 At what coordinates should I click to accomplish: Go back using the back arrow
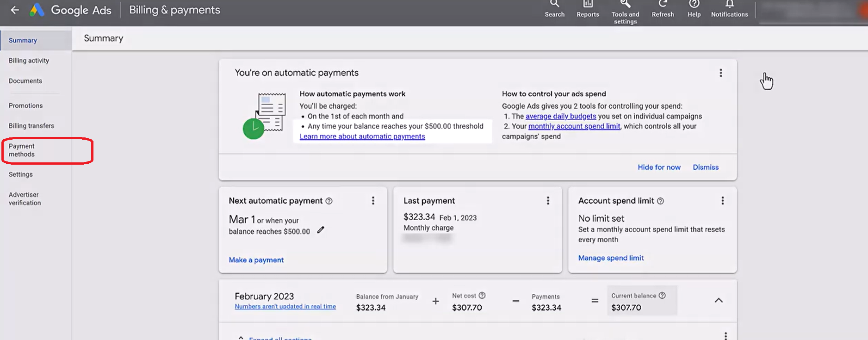15,10
